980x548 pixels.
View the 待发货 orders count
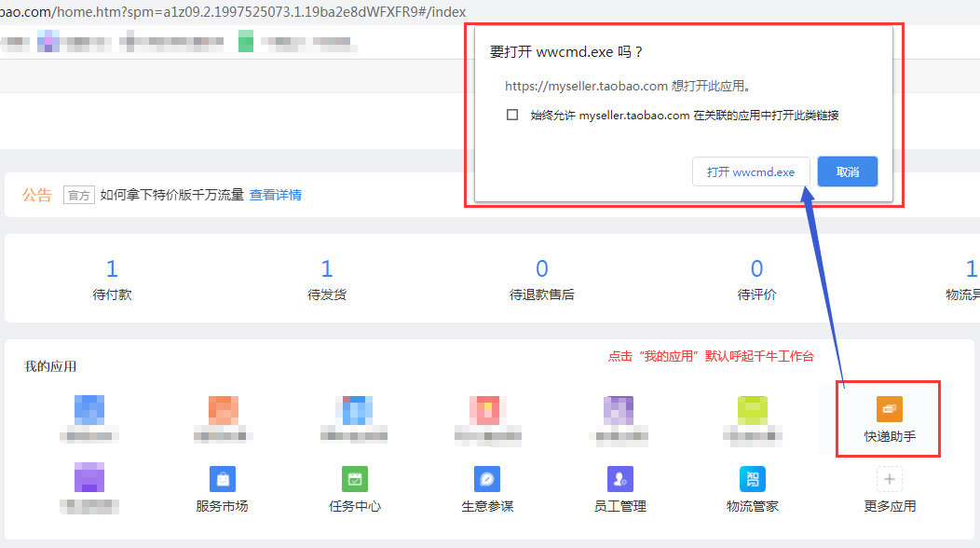327,269
